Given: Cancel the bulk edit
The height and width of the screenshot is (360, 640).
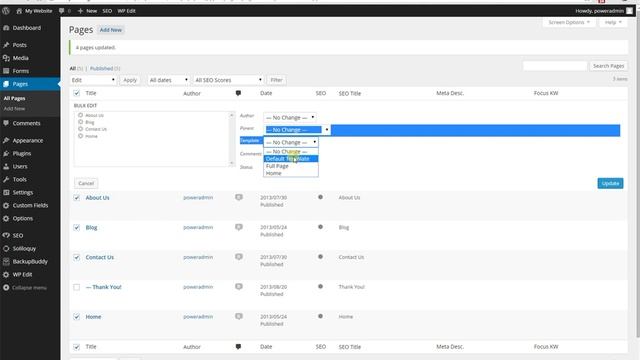Looking at the screenshot, I should coord(86,183).
